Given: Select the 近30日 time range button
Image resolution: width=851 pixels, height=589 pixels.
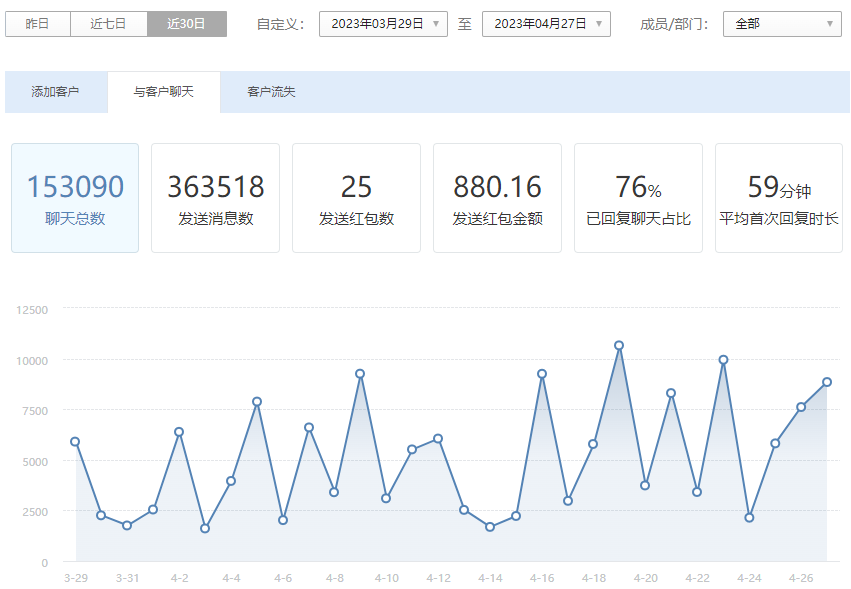Looking at the screenshot, I should point(187,24).
